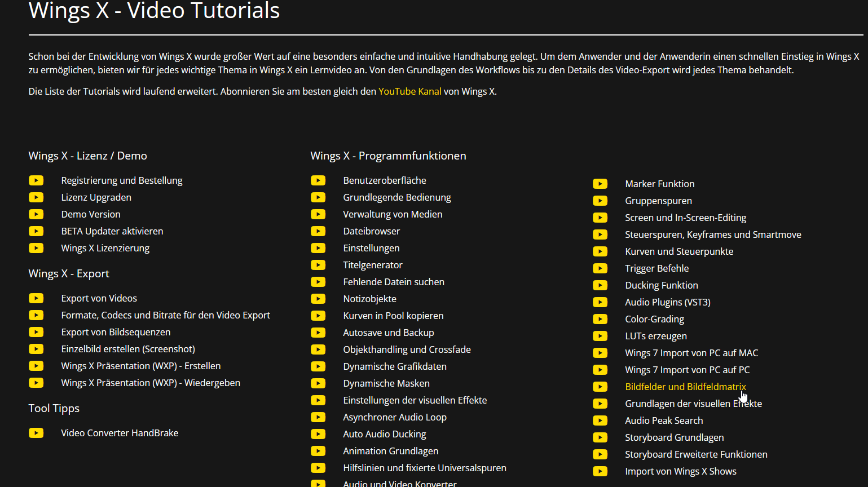Click the YouTube icon beside Registrierung und Bestellung
This screenshot has height=487, width=868.
[36, 180]
